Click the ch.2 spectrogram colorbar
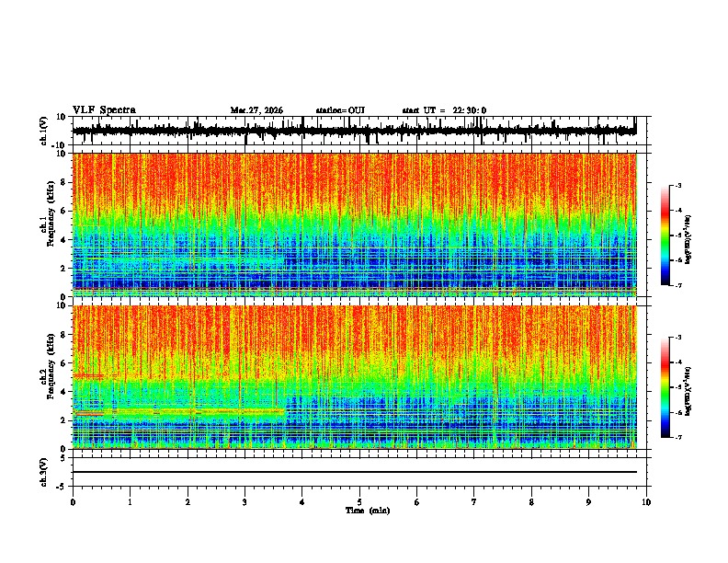This screenshot has height=563, width=728. pos(665,387)
